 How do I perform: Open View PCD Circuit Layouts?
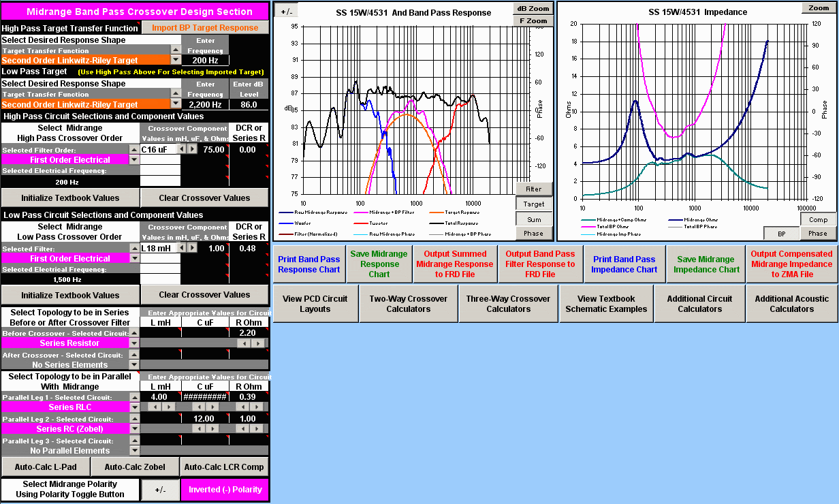pyautogui.click(x=315, y=304)
